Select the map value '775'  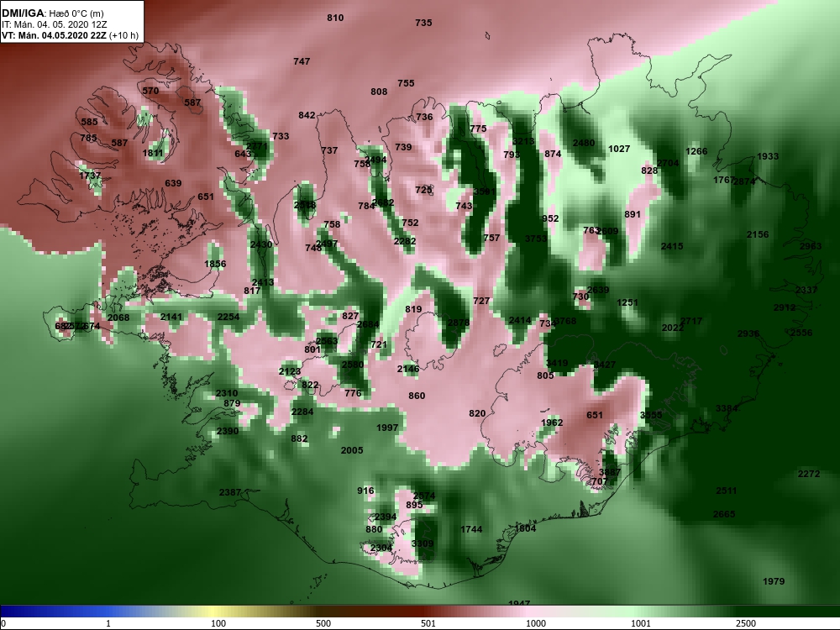point(479,129)
